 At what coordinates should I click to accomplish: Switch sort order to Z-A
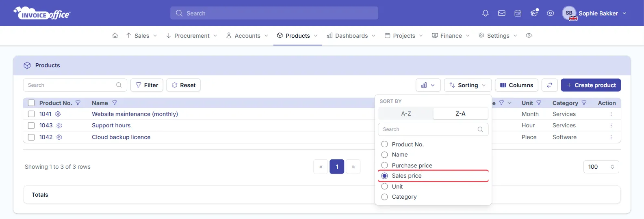(460, 114)
